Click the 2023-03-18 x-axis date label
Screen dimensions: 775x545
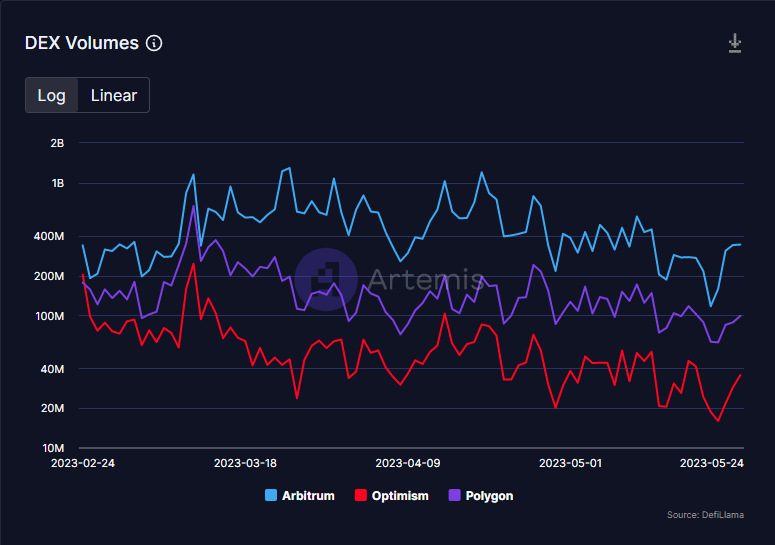click(245, 464)
